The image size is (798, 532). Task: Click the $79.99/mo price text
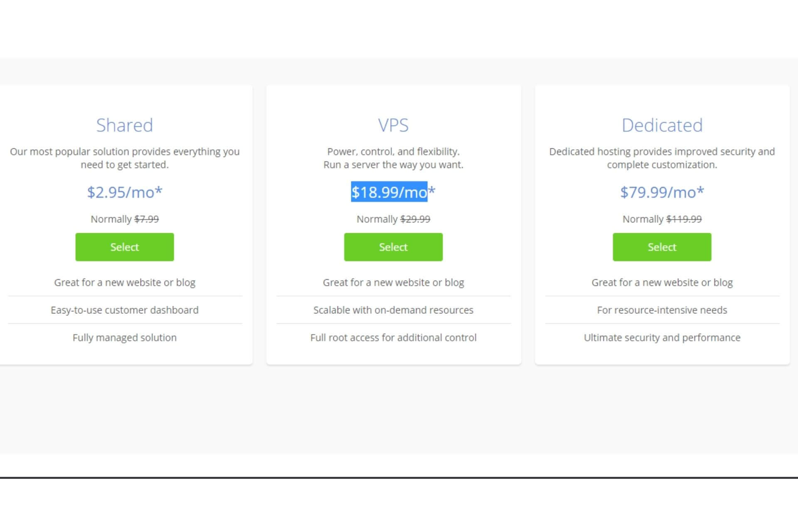point(662,192)
